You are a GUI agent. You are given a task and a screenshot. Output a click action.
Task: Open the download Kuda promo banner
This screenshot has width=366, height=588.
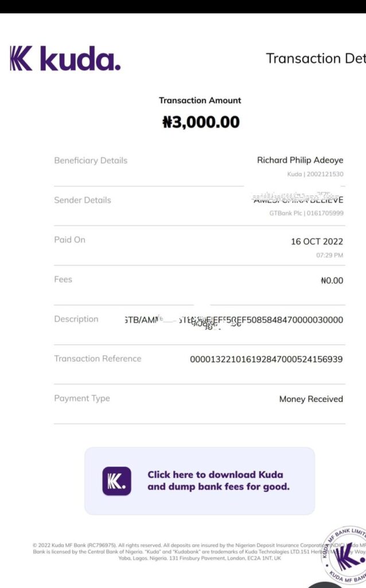[x=200, y=481]
